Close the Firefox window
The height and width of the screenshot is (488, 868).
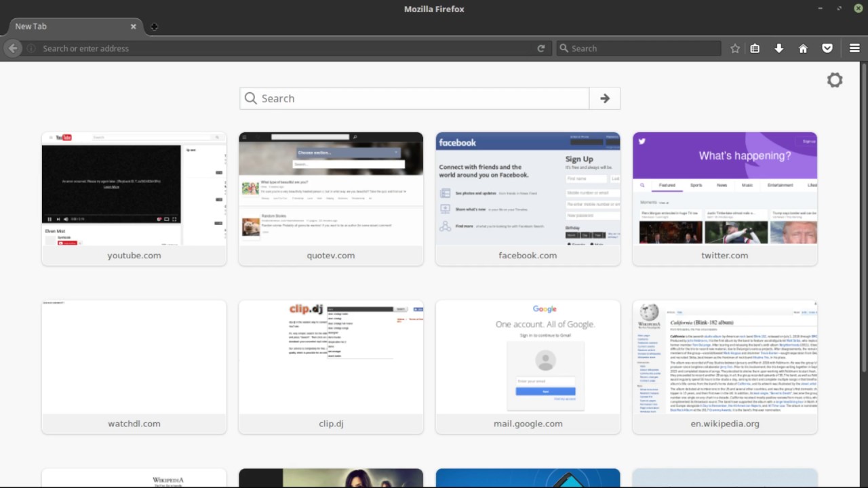[857, 9]
